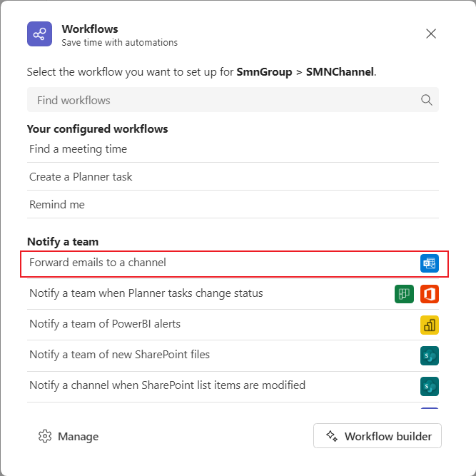Click SharePoint icon beside new SharePoint files
This screenshot has height=476, width=476.
pyautogui.click(x=429, y=355)
